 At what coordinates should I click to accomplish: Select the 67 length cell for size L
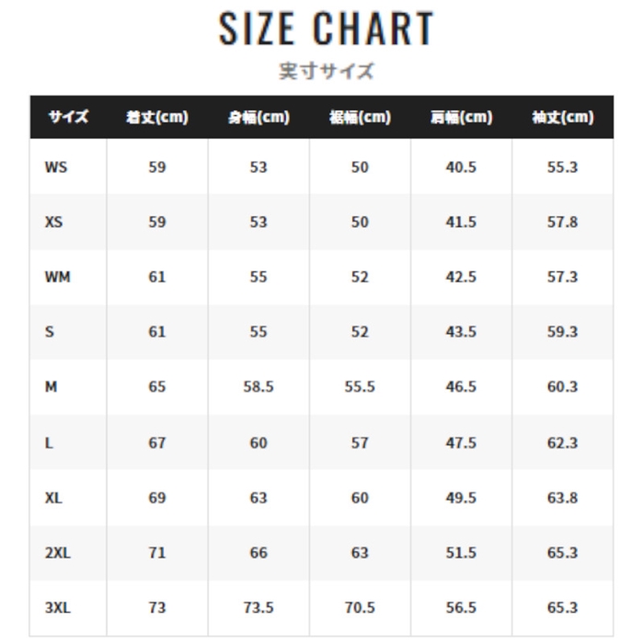click(x=157, y=443)
